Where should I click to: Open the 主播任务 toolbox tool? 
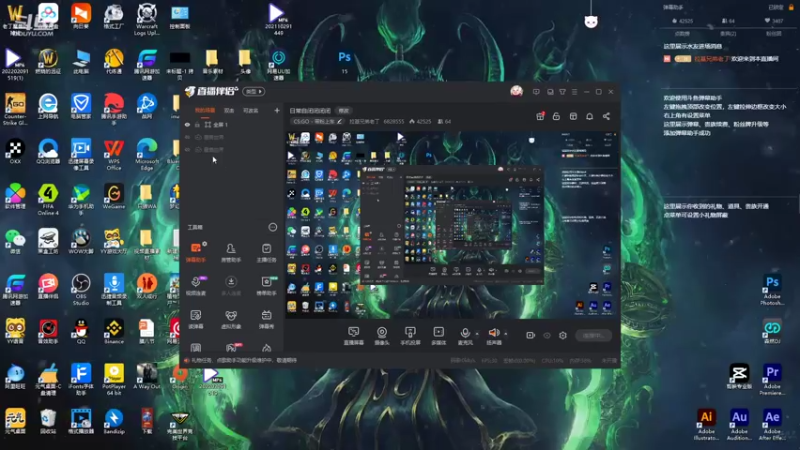click(x=266, y=253)
